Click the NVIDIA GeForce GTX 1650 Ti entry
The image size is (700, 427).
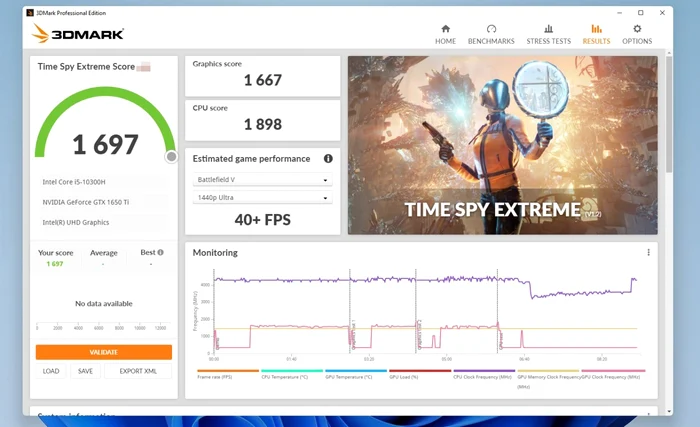pos(86,202)
